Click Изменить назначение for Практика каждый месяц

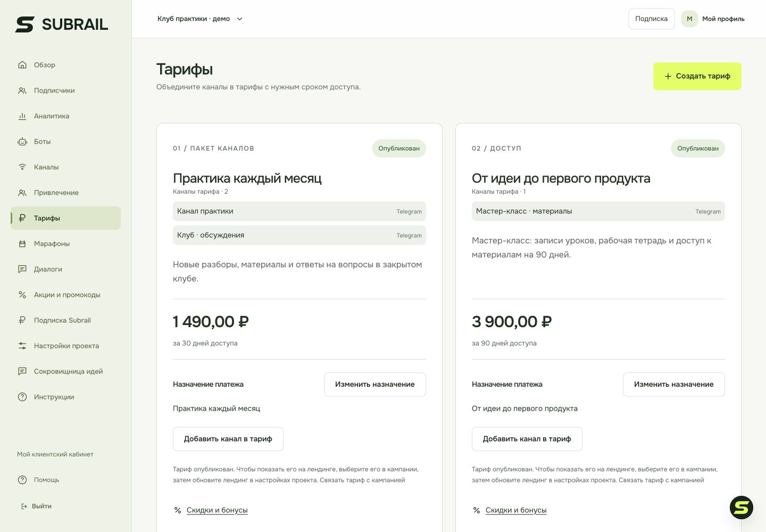[375, 384]
